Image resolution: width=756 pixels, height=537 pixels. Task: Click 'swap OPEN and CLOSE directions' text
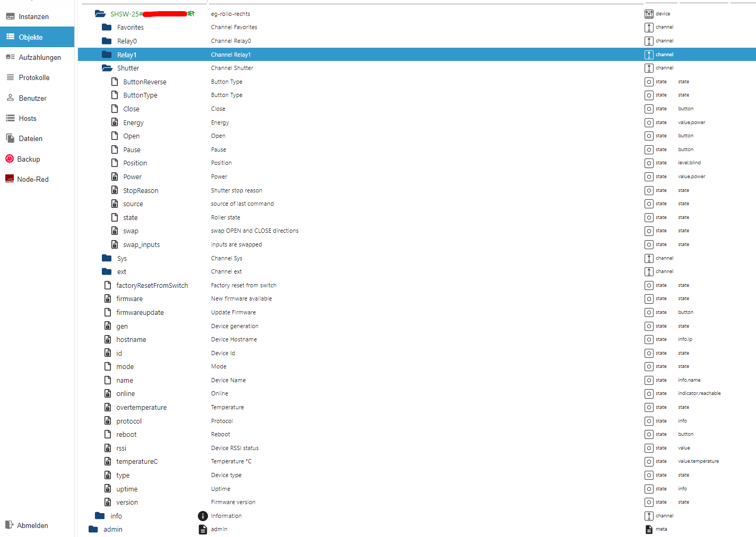255,231
